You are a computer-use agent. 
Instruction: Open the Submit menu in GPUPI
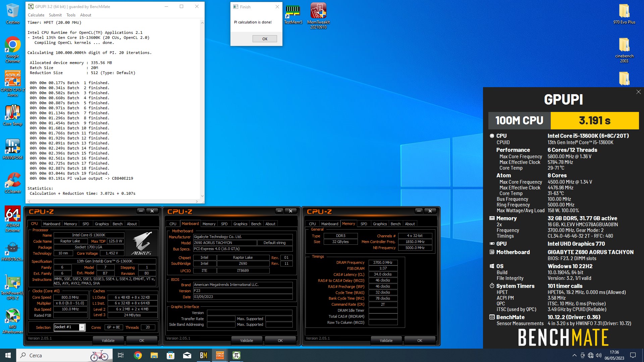55,15
